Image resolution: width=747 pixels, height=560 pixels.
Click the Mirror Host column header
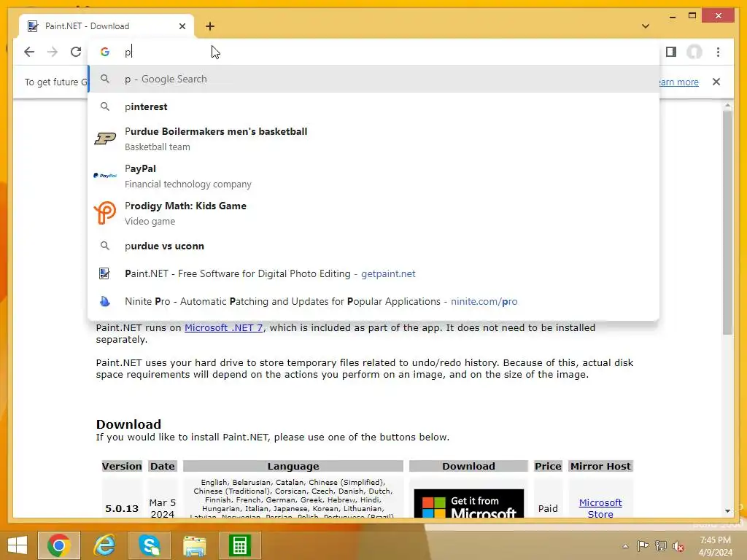600,466
